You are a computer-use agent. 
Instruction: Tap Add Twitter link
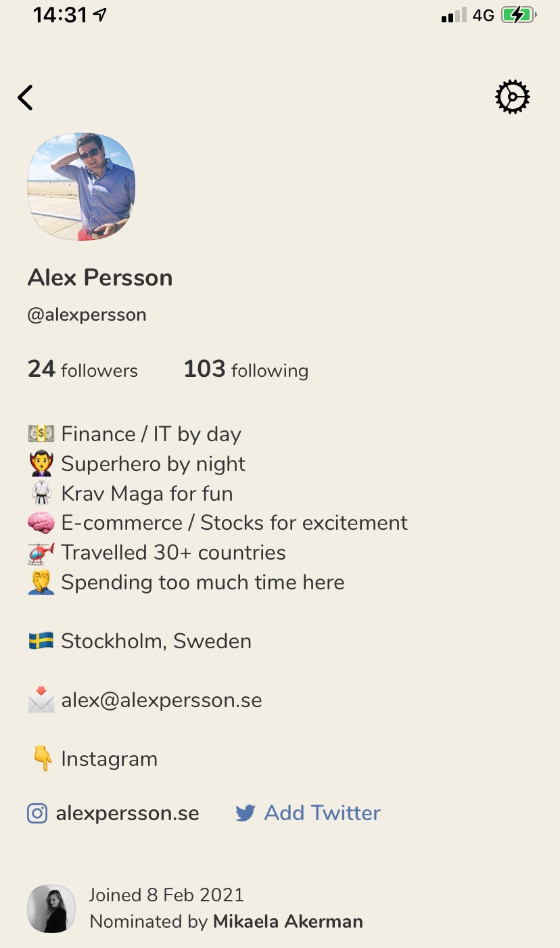[x=322, y=813]
